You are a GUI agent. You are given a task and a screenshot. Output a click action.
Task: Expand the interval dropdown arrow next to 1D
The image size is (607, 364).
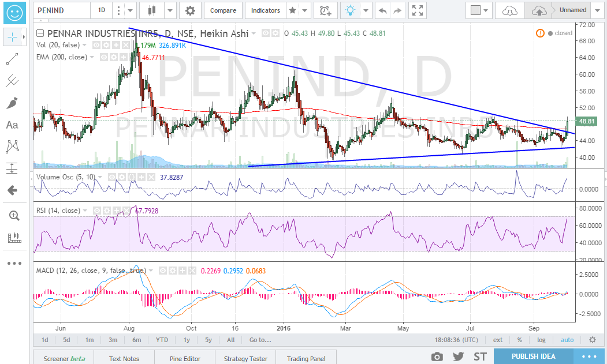coord(130,11)
